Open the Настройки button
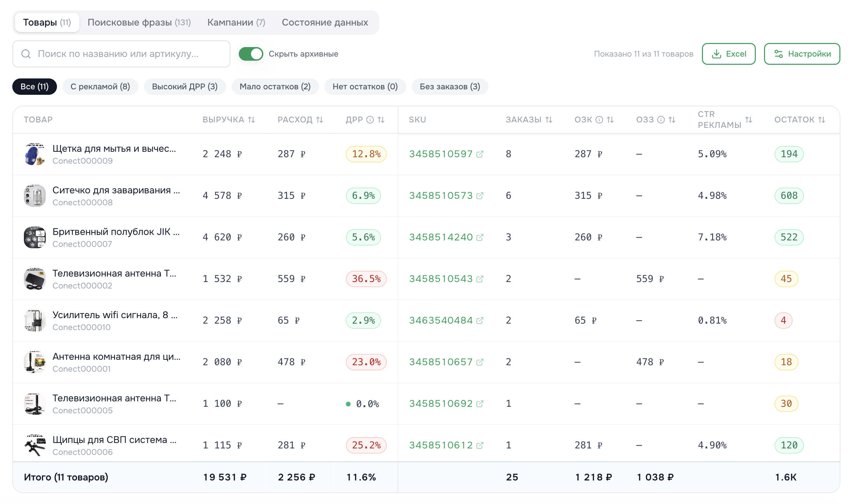 click(802, 54)
